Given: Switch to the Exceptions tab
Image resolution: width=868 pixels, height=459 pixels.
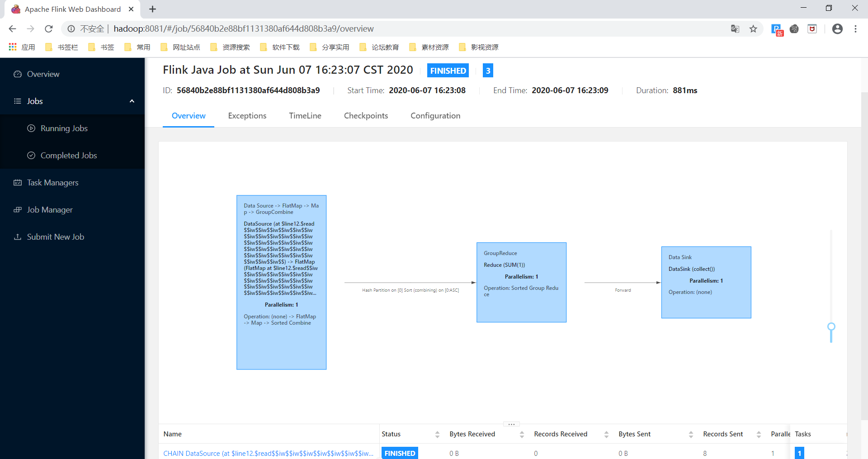Looking at the screenshot, I should click(247, 116).
